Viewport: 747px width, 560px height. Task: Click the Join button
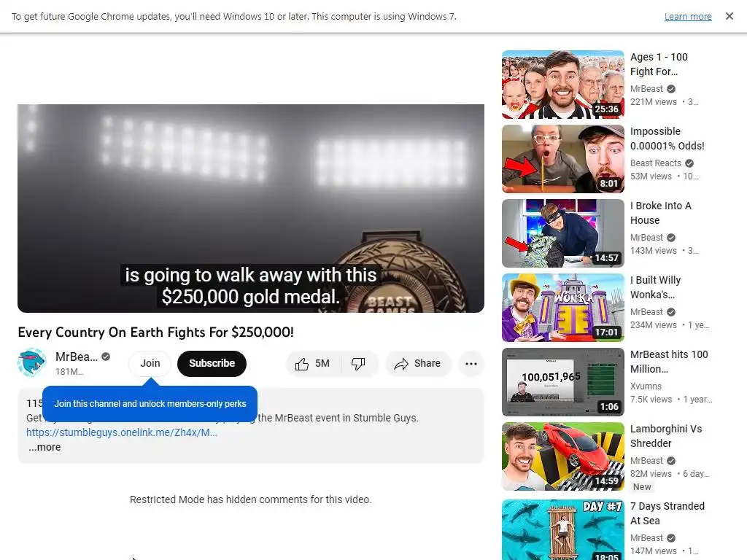coord(150,363)
